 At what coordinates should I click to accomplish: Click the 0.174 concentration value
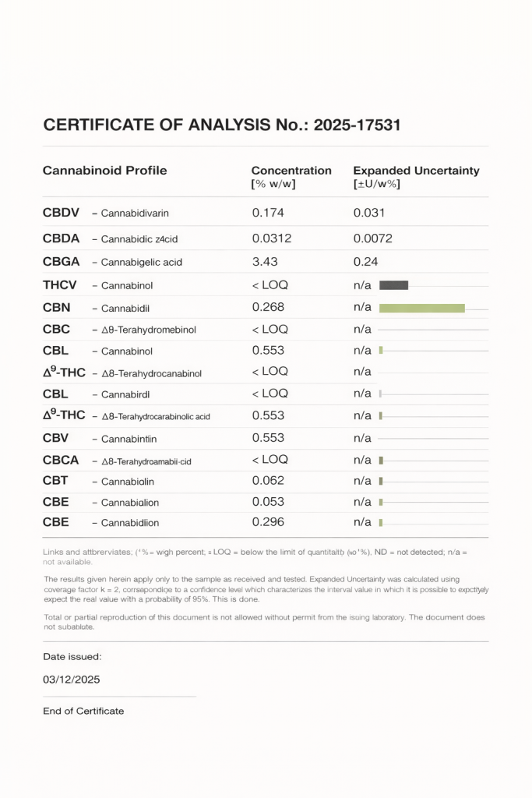click(x=268, y=213)
